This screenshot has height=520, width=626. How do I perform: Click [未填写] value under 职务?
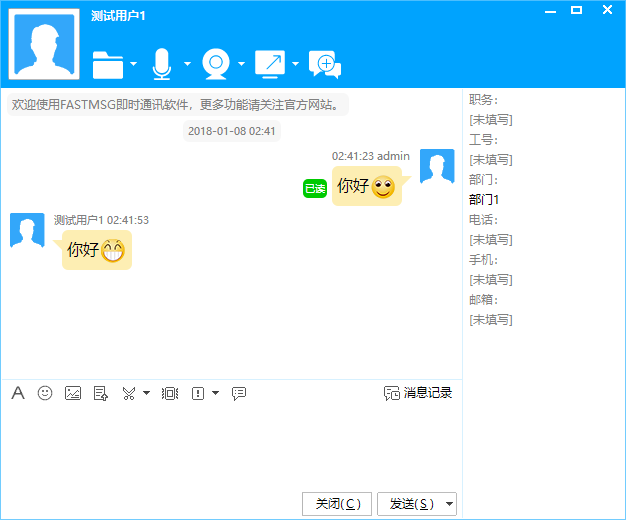[491, 119]
